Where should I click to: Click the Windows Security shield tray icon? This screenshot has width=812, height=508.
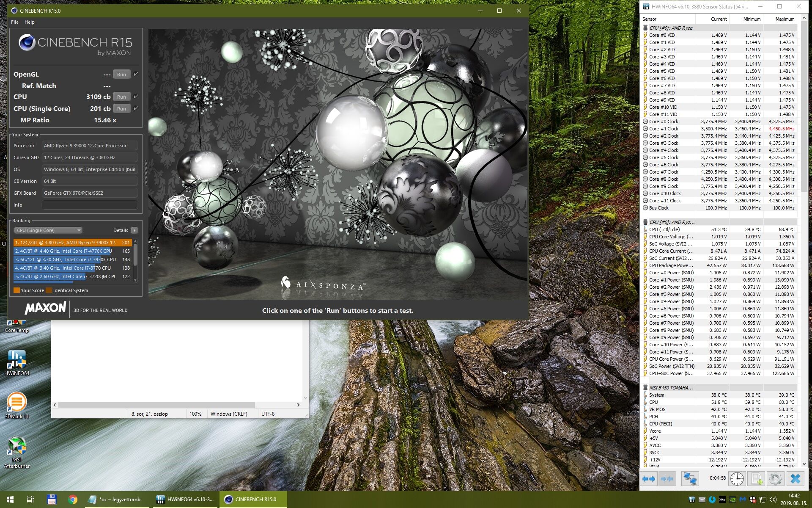753,500
